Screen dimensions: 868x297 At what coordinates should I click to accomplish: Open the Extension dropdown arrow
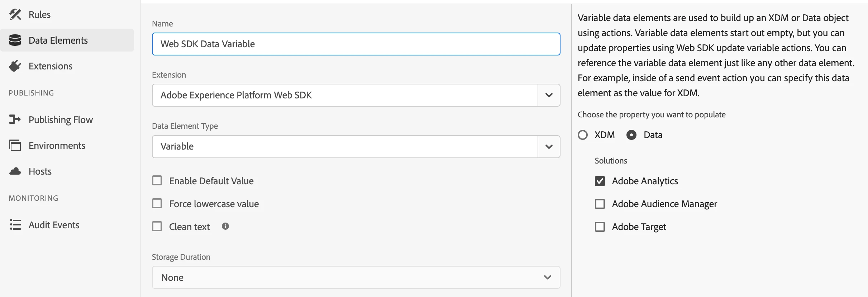tap(549, 95)
